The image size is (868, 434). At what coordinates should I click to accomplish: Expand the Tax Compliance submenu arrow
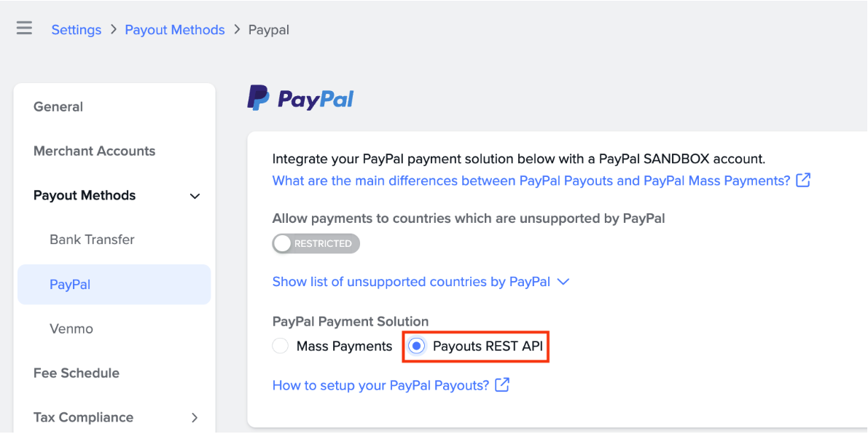(195, 417)
